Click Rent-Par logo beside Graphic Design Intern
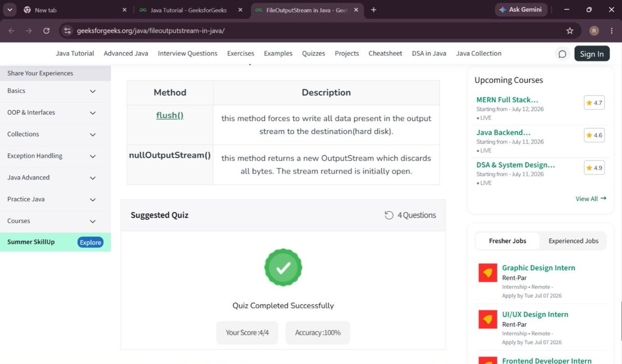Screen dimensions: 622x364 point(488,272)
